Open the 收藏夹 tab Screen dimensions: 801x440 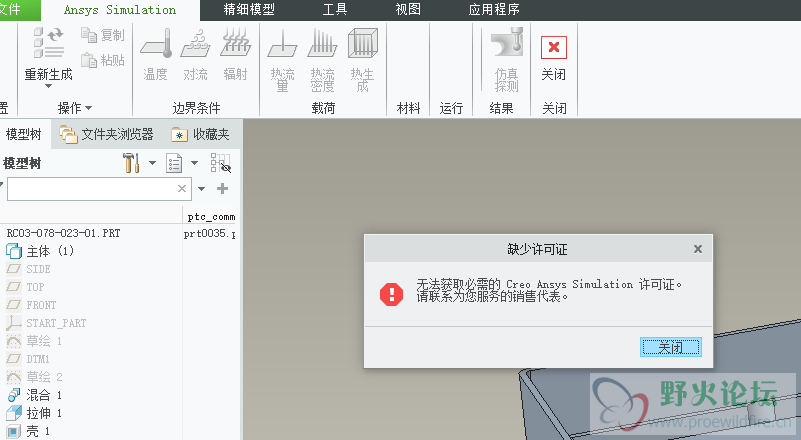click(x=200, y=134)
